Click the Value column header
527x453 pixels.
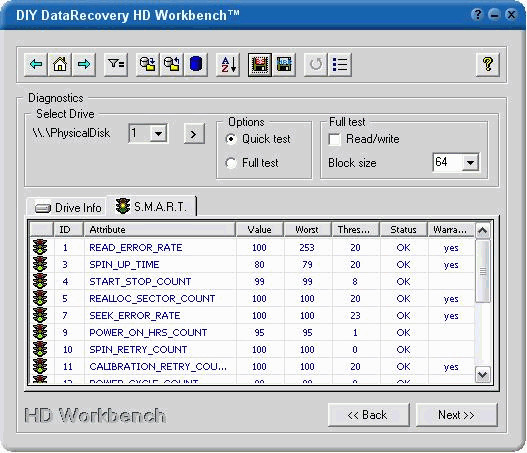(260, 230)
